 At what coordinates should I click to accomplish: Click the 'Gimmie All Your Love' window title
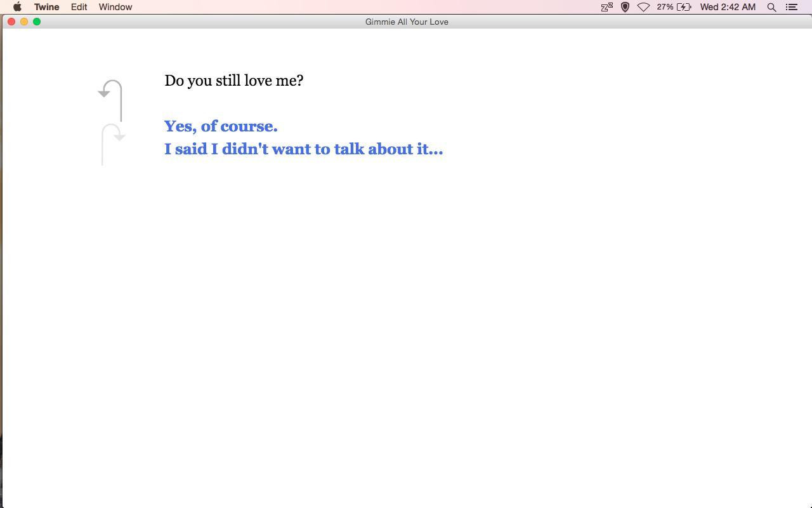407,22
